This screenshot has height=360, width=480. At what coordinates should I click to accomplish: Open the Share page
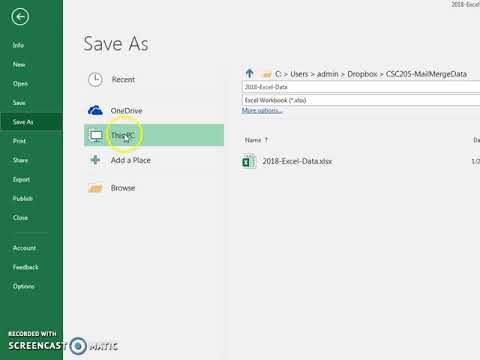tap(20, 160)
